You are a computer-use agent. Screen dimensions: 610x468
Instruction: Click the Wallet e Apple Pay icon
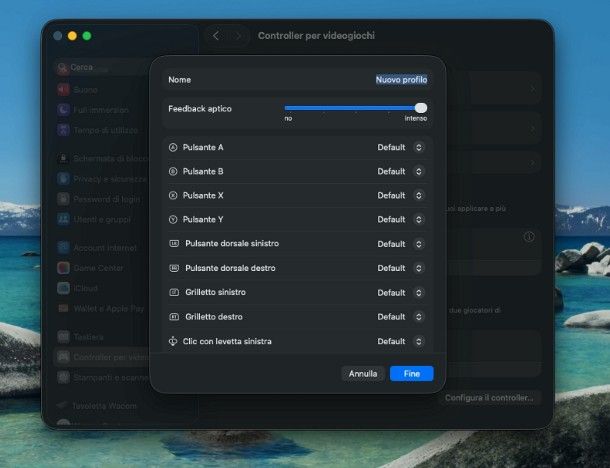(x=63, y=308)
